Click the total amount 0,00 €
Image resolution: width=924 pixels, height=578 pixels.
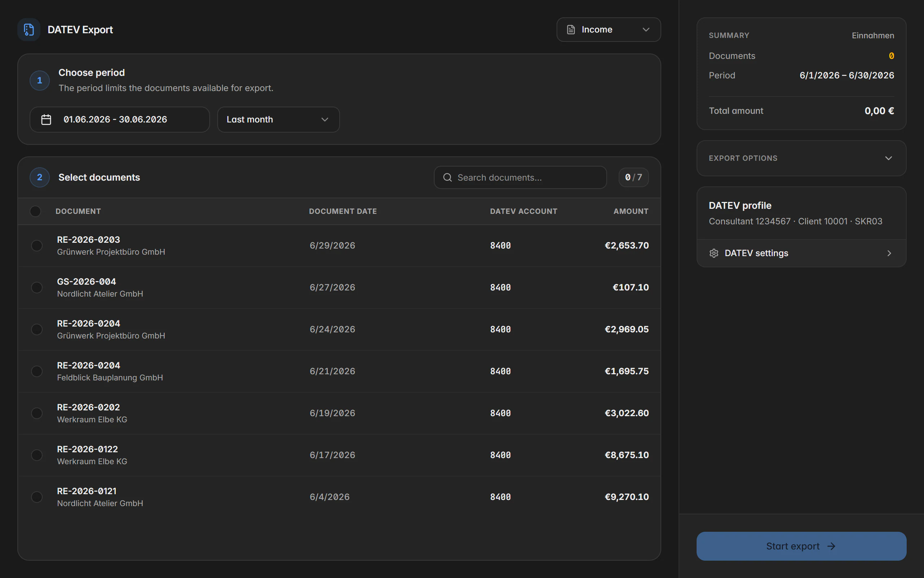(x=879, y=111)
